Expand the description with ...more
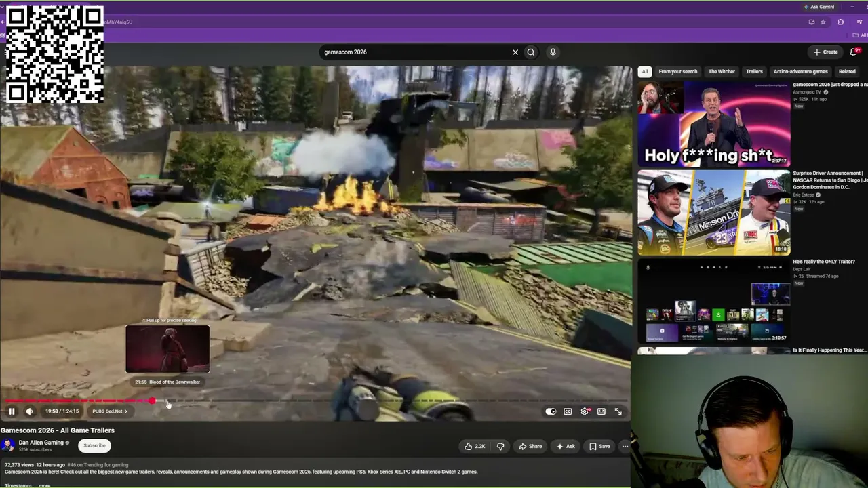The image size is (868, 488). 43,485
